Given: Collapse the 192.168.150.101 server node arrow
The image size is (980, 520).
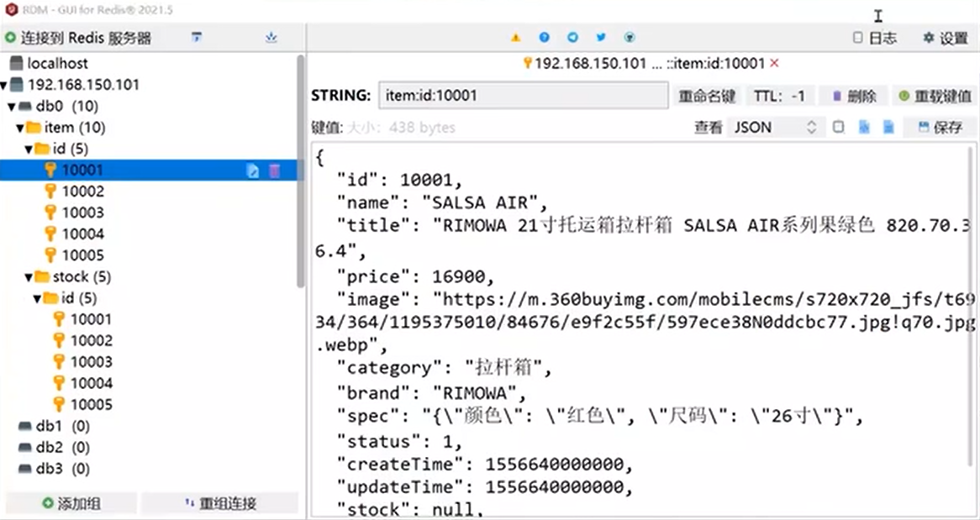Looking at the screenshot, I should coord(4,85).
